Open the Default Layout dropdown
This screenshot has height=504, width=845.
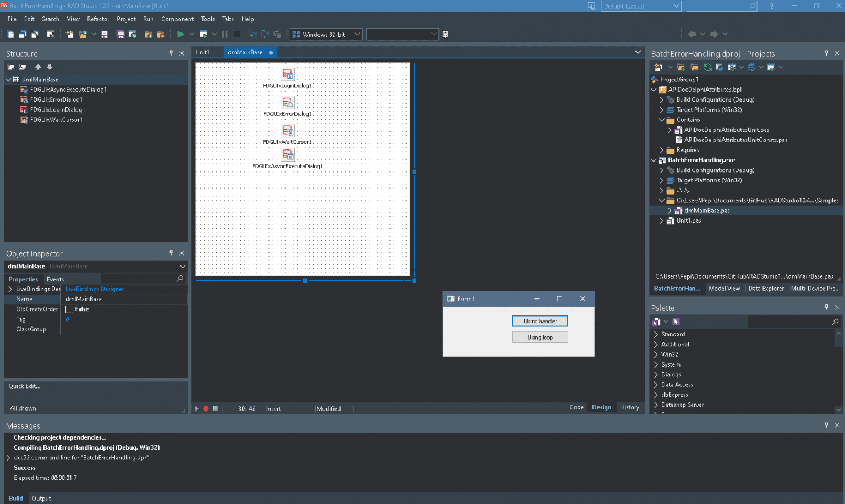(676, 6)
